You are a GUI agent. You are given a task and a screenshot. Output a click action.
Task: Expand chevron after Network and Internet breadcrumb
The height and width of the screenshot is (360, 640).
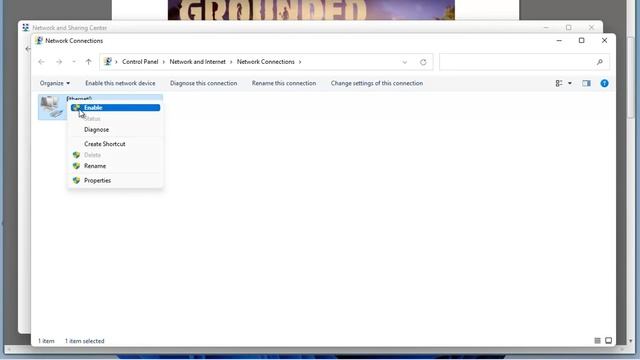point(231,62)
